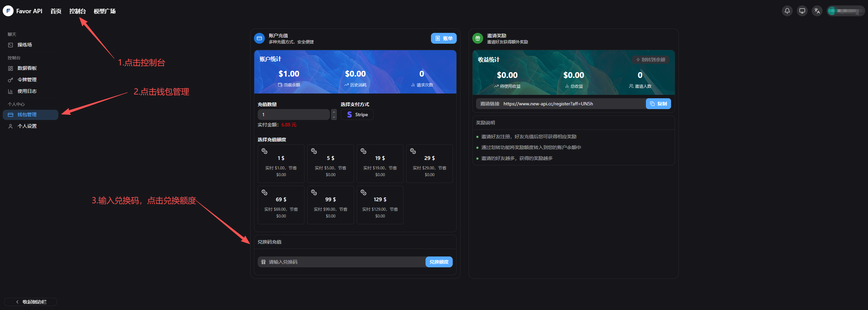Collapse the sidebar with 收起侧边栏

click(x=31, y=302)
